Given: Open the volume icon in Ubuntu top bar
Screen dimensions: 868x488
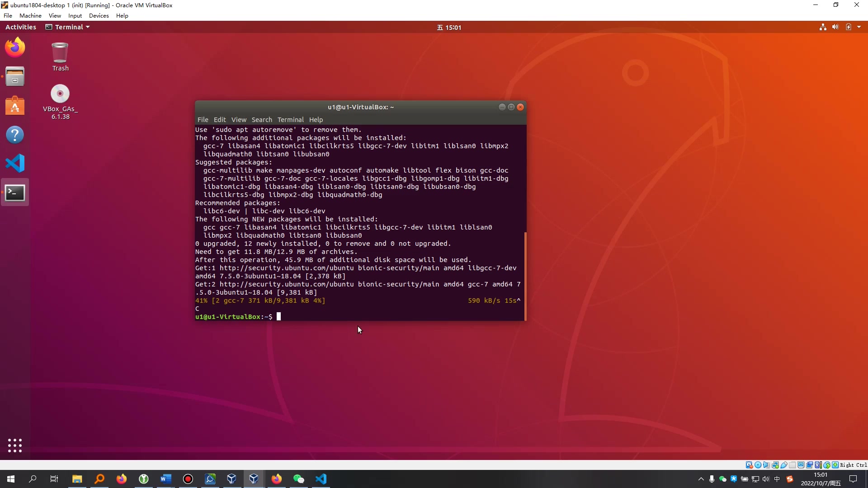Looking at the screenshot, I should (835, 27).
